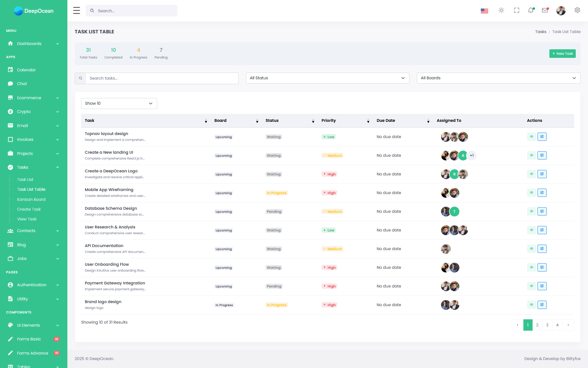Select the Calendar icon in the sidebar
Screen dimensions: 588x368
pos(11,70)
